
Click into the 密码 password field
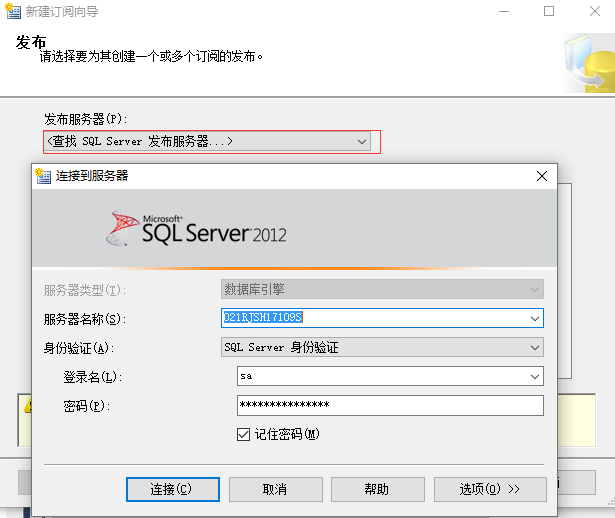click(389, 405)
